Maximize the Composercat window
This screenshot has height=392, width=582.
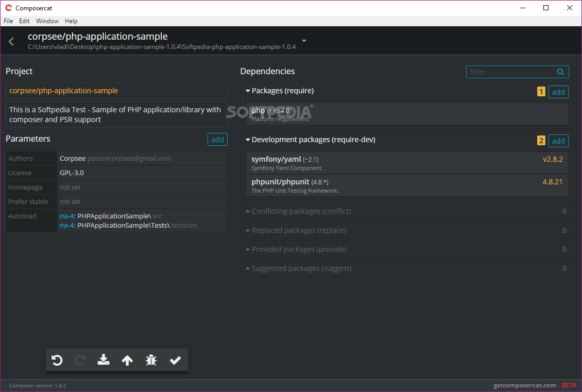[545, 8]
